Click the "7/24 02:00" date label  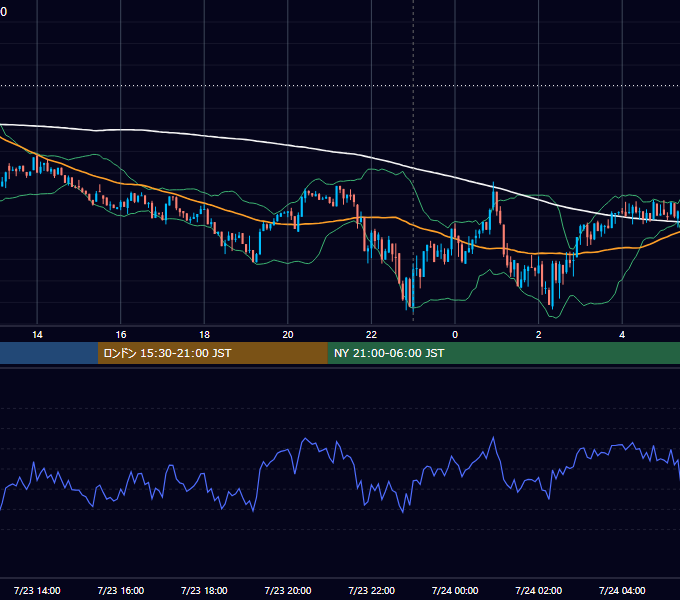539,590
